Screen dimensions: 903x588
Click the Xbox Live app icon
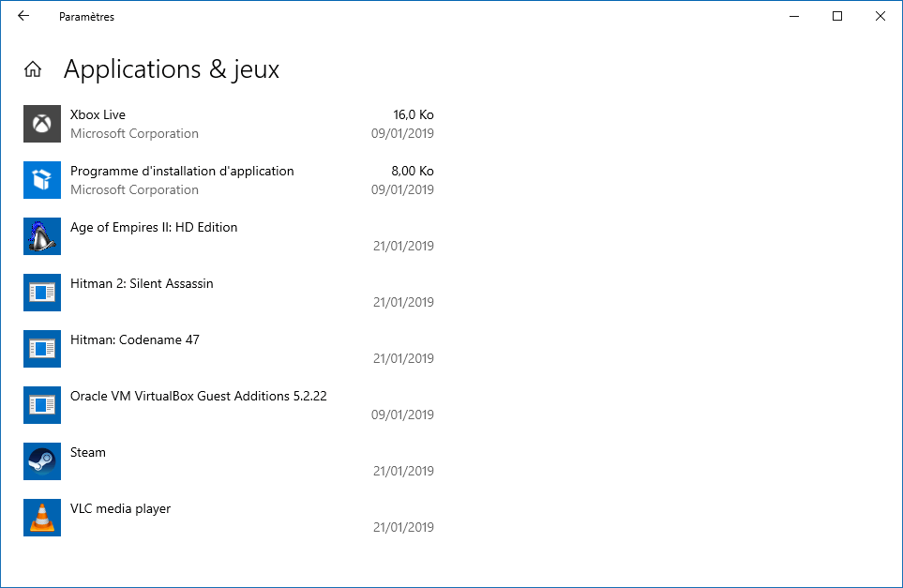click(x=42, y=124)
